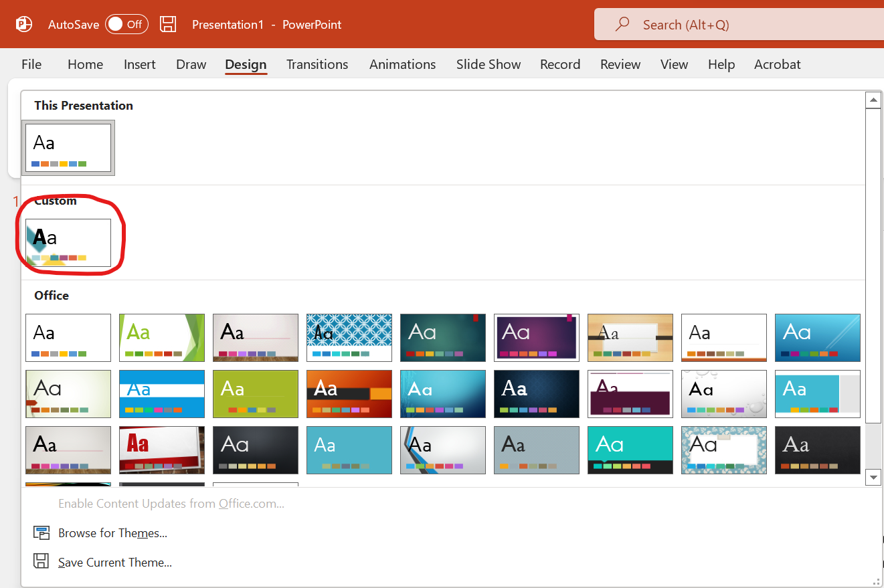884x588 pixels.
Task: Select the blue interlocking-circles pattern theme
Action: (349, 338)
